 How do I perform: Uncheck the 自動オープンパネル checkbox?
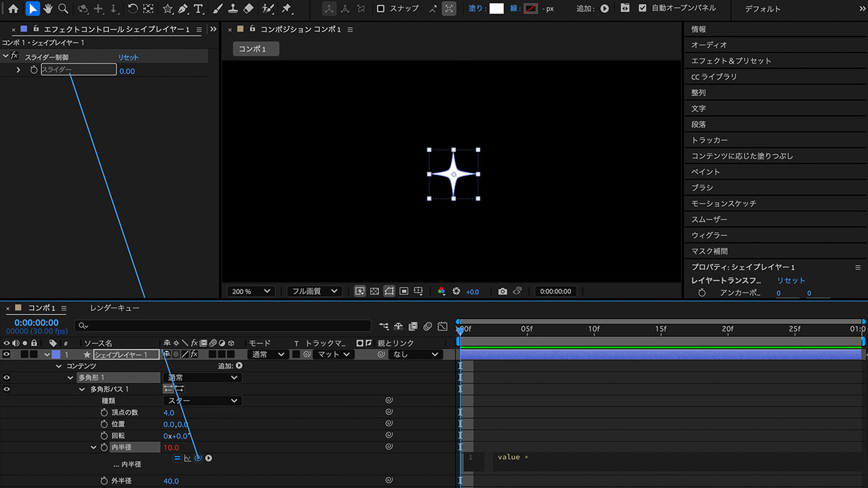coord(643,9)
